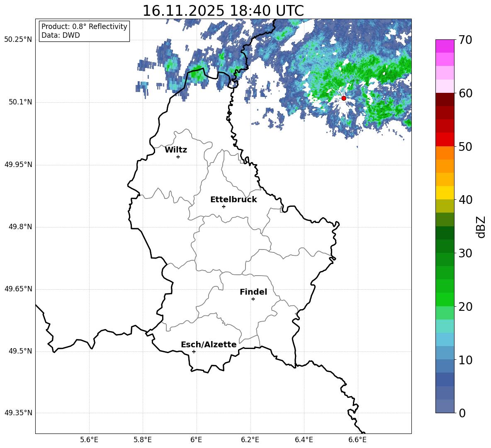Click the 60 colorbar tick label

(465, 93)
